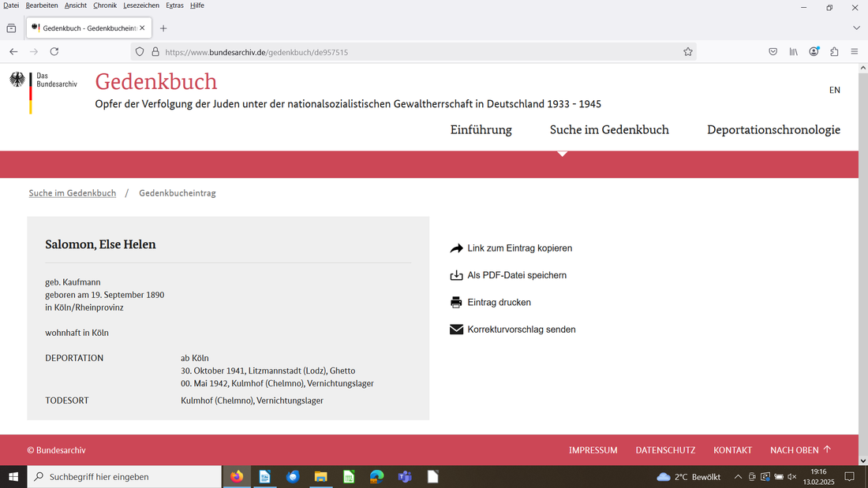Click Link zum Eintrag kopieren

coord(520,248)
